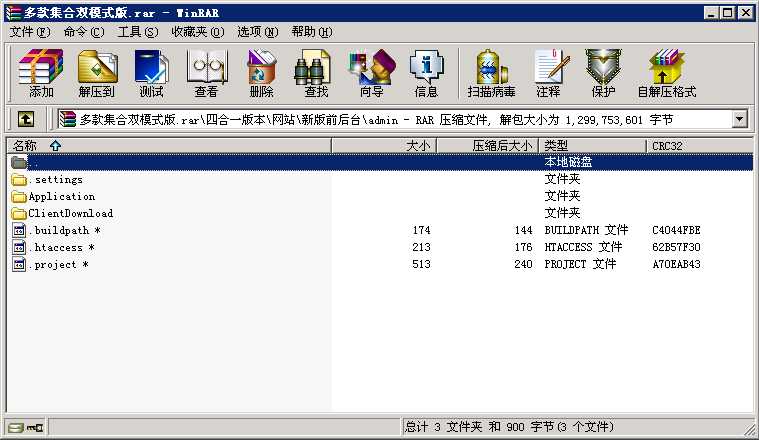Image resolution: width=759 pixels, height=440 pixels.
Task: Sort by 名称 column header
Action: pos(169,146)
